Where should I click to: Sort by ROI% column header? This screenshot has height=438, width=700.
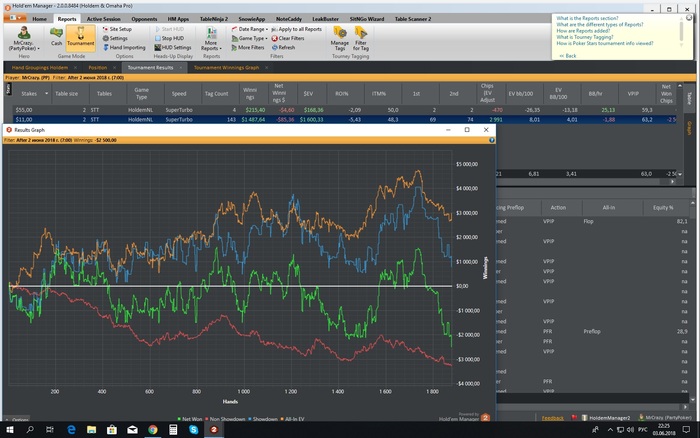(342, 94)
